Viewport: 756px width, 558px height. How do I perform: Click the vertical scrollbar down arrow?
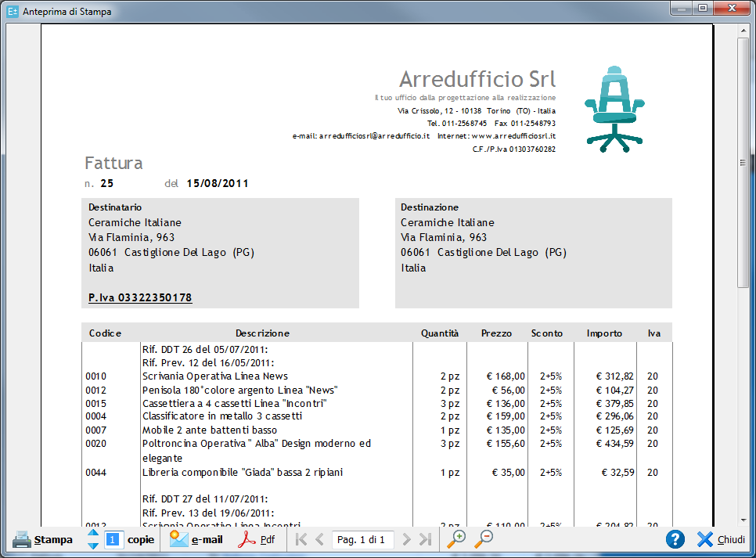click(743, 518)
